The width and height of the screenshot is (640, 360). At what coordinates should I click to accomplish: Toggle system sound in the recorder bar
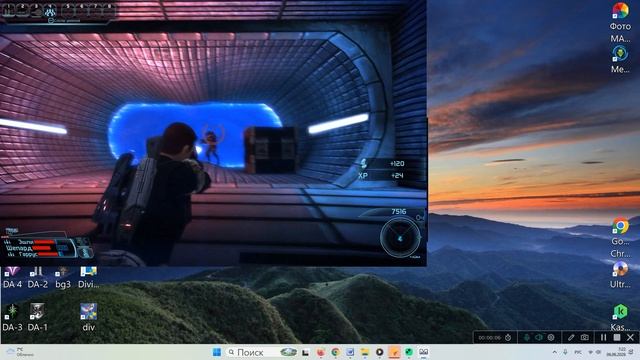539,338
